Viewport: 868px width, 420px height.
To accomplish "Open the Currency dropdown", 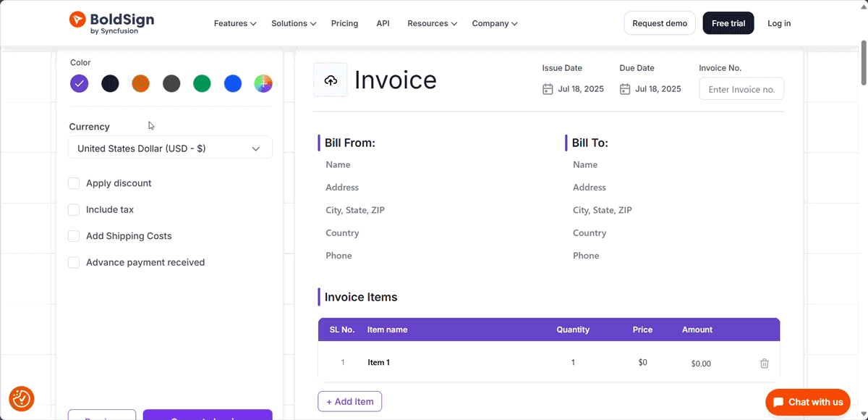I will [170, 148].
